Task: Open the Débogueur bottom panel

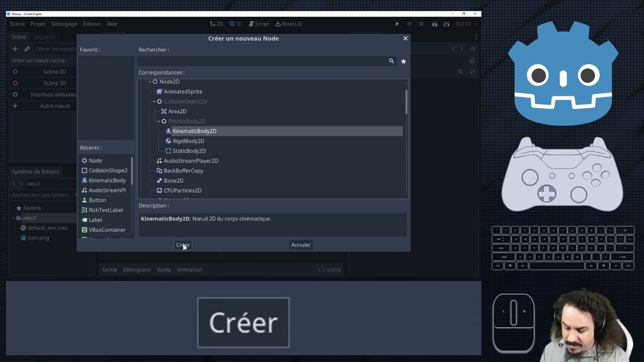Action: coord(137,269)
